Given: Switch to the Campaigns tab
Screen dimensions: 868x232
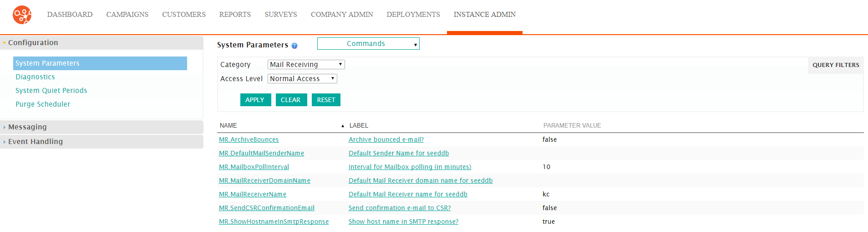Looking at the screenshot, I should [x=127, y=15].
